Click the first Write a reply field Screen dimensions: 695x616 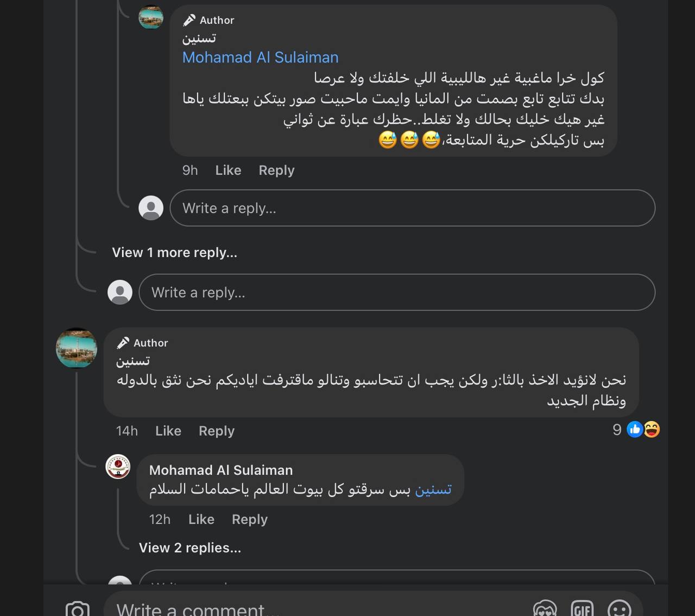412,208
